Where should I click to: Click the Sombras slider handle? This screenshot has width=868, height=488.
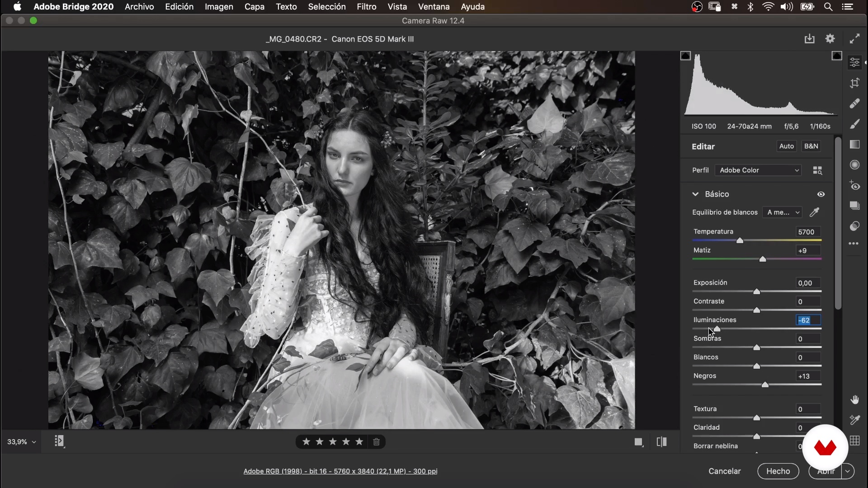[757, 347]
